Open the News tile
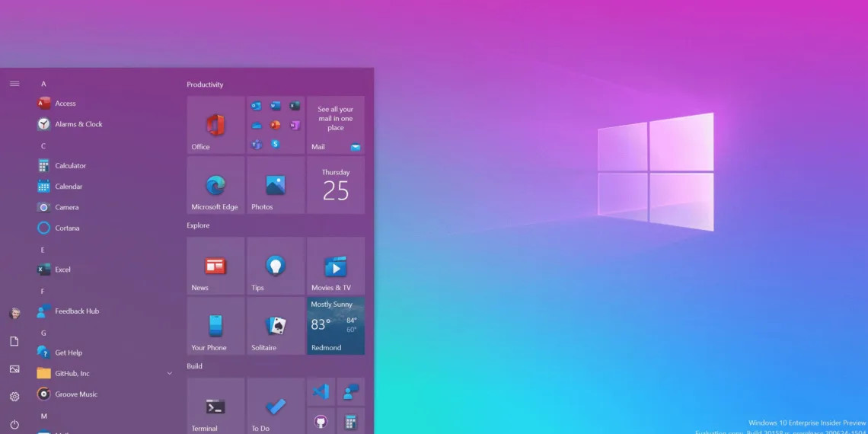The height and width of the screenshot is (434, 868). coord(216,266)
